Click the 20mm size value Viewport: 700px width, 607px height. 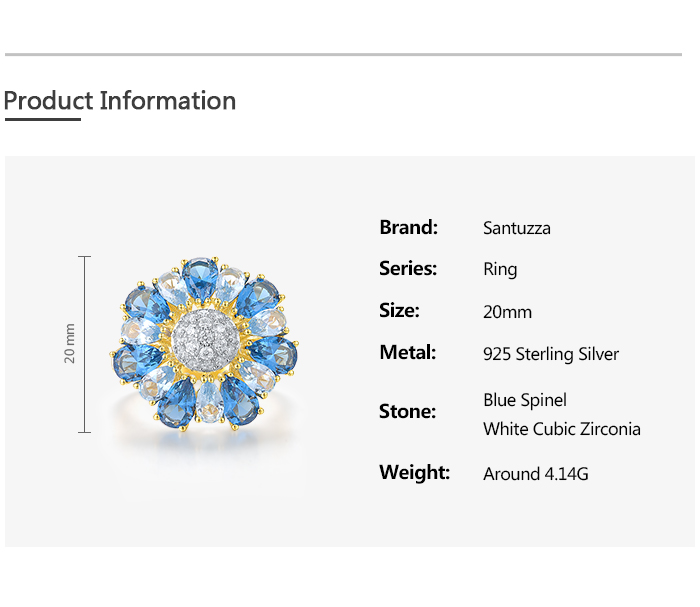pos(507,312)
